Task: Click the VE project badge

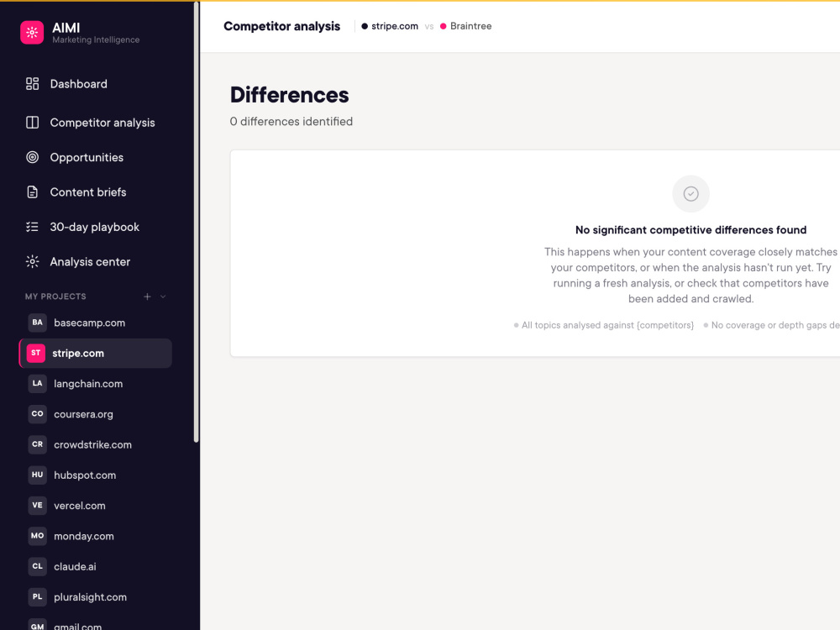Action: [x=37, y=506]
